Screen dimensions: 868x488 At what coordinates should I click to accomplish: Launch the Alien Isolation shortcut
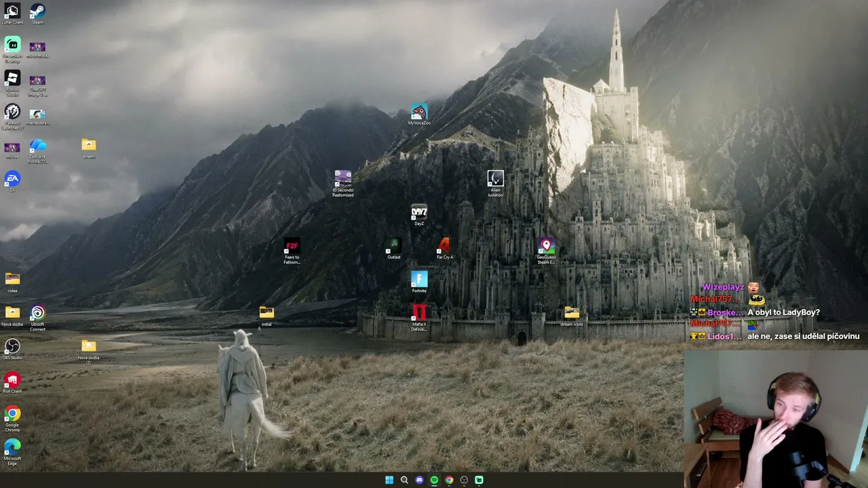pos(496,183)
